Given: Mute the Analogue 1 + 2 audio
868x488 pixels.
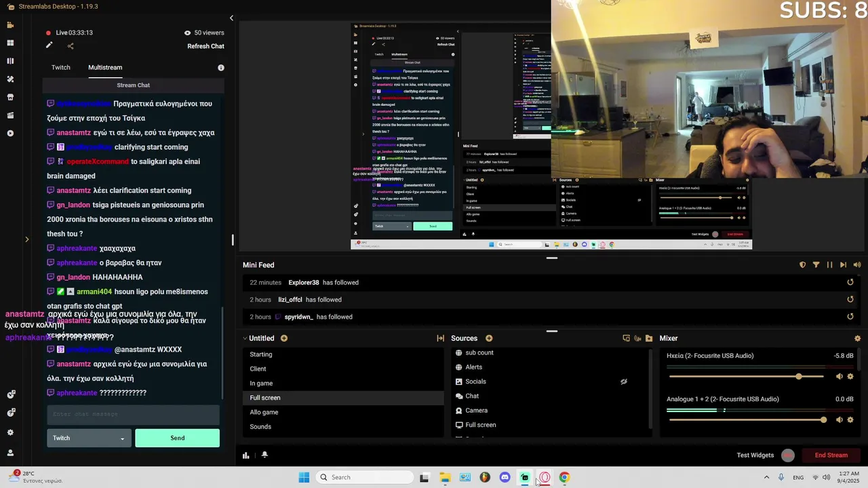Looking at the screenshot, I should click(x=840, y=420).
